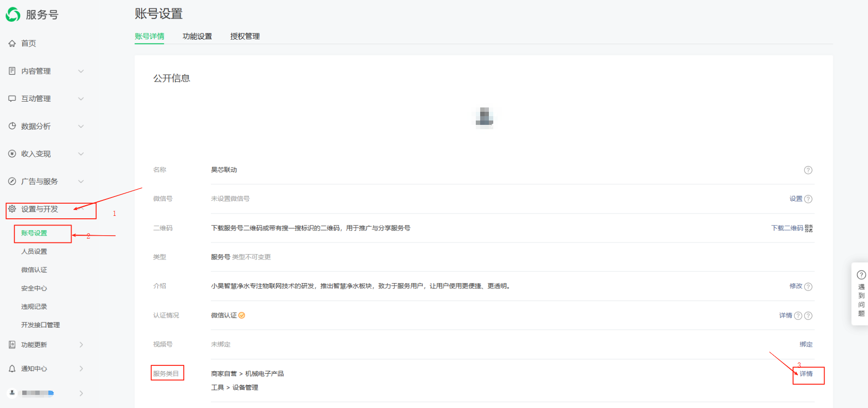The image size is (868, 408).
Task: Click last help icon in 认证情况 row
Action: [808, 316]
